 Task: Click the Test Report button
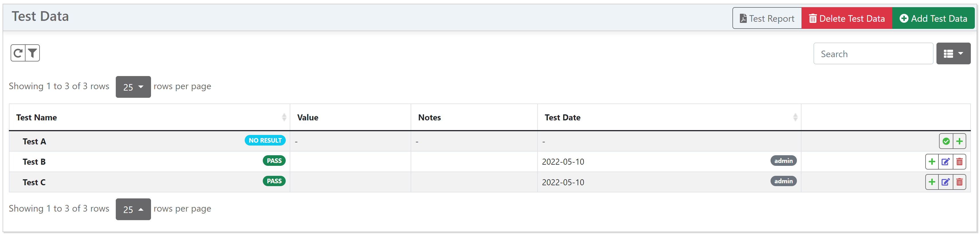[x=767, y=18]
